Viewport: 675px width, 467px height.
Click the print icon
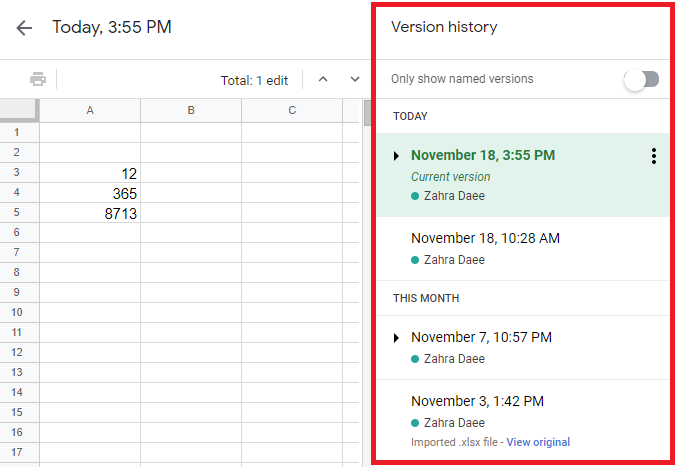pyautogui.click(x=38, y=79)
